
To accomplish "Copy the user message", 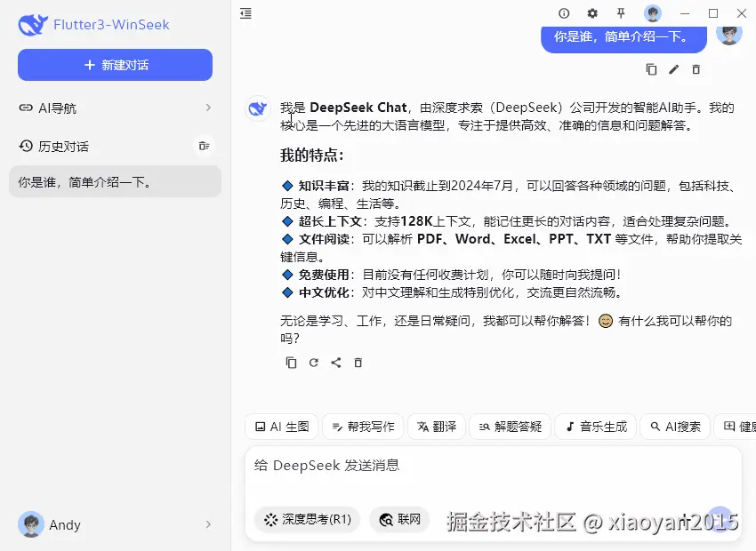I will (x=651, y=69).
